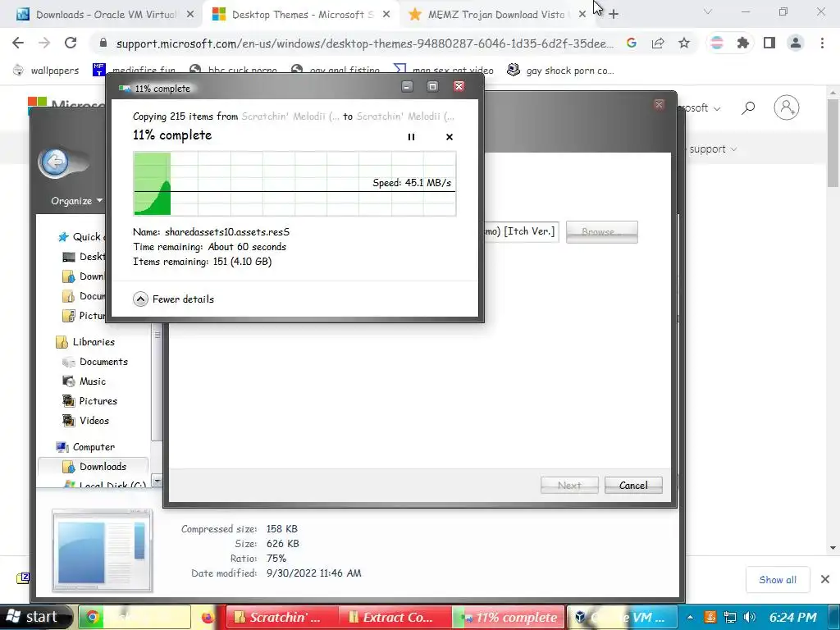840x630 pixels.
Task: Open the Organize dropdown menu
Action: tap(76, 201)
